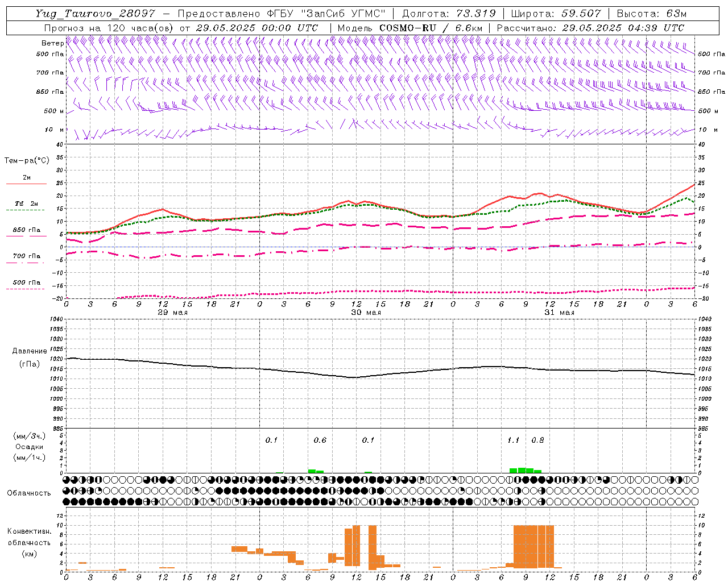Click the Конвективн. panel label
The height and width of the screenshot is (582, 728).
(29, 531)
